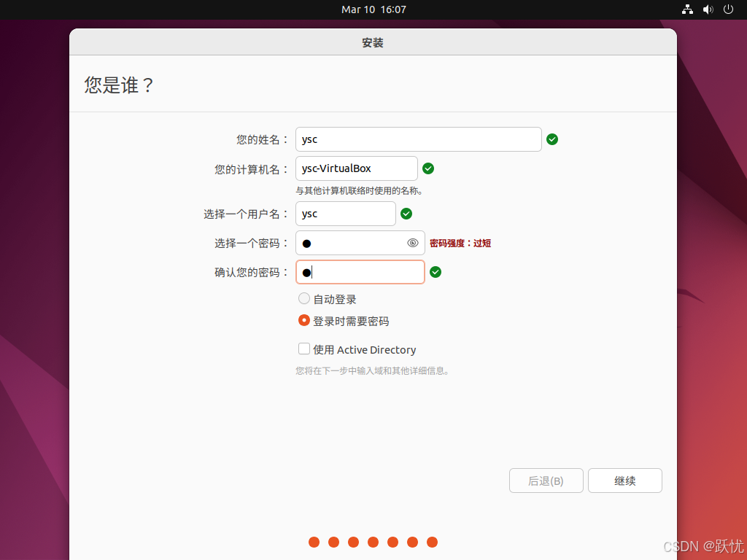Click the 密码强度:过短 warning text

[460, 244]
